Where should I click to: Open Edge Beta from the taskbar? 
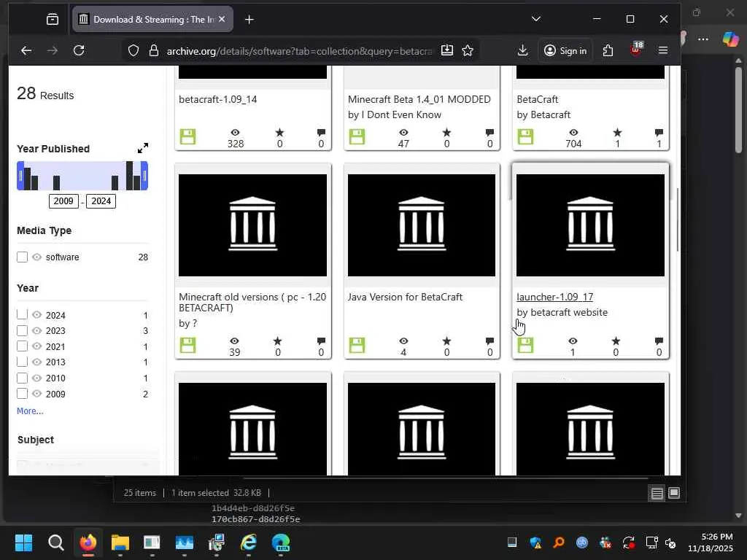(281, 542)
